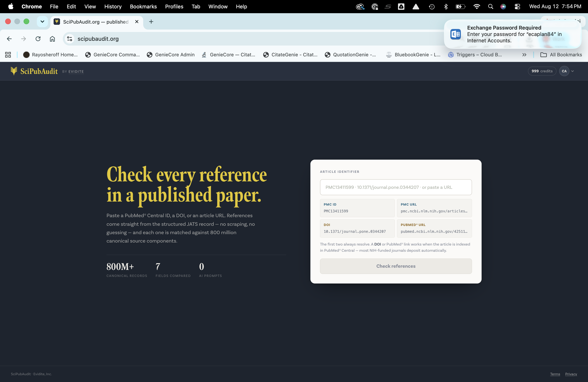Open the Time Machine menu bar icon
Viewport: 588px width, 382px height.
[x=432, y=6]
